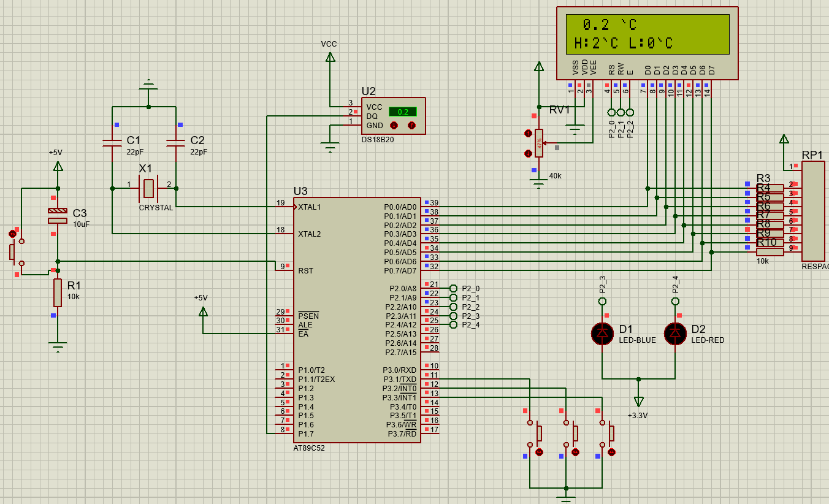This screenshot has width=829, height=504.
Task: Select the P2_2 terminal on LCD E pin
Action: pos(630,112)
